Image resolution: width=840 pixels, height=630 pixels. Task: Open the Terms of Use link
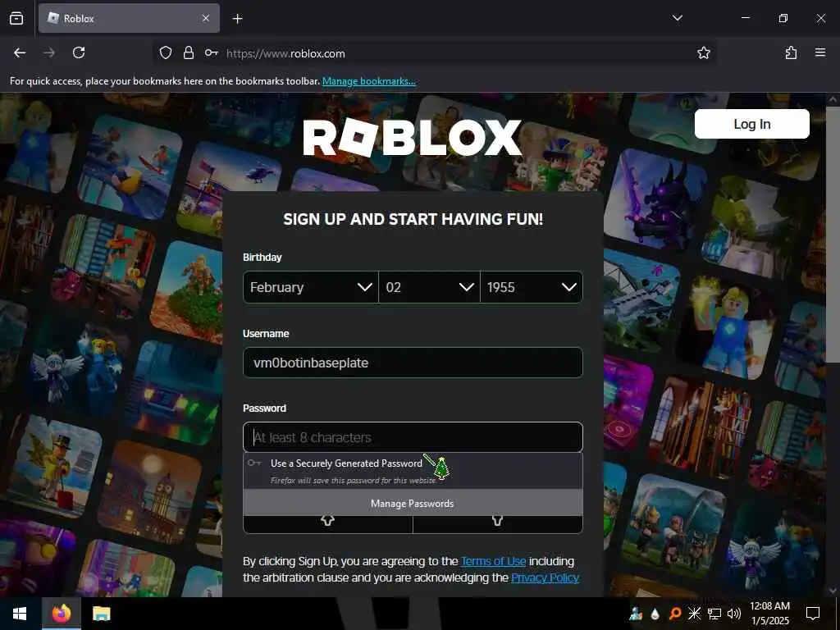493,561
